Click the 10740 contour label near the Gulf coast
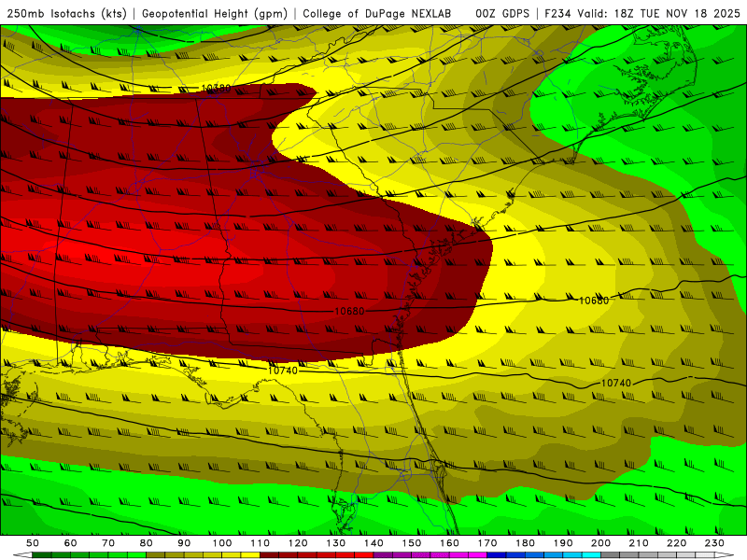The width and height of the screenshot is (747, 560). click(x=283, y=370)
